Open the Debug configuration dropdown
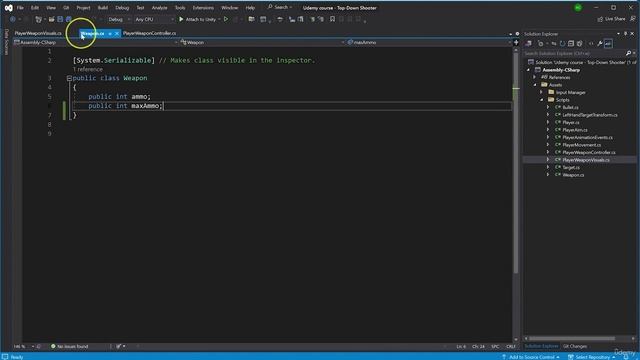Image resolution: width=640 pixels, height=360 pixels. pos(119,19)
